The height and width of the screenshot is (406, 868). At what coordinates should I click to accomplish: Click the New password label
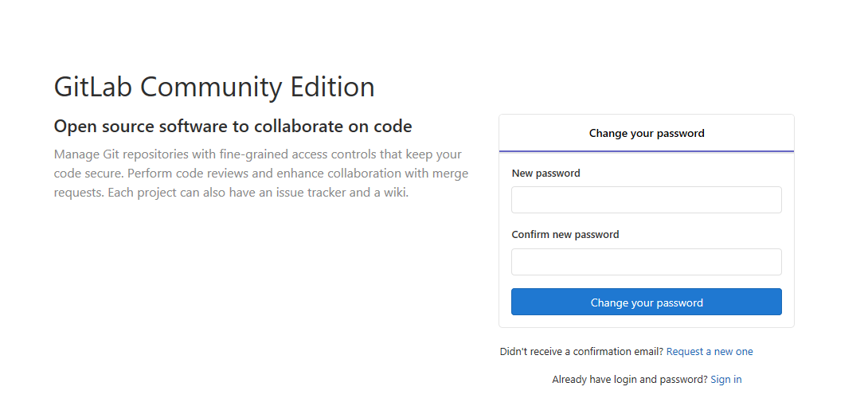(545, 173)
